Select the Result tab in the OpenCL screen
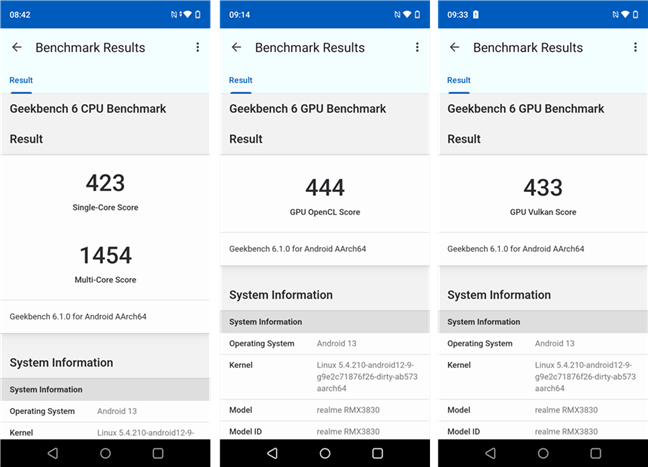The width and height of the screenshot is (648, 467). tap(241, 80)
